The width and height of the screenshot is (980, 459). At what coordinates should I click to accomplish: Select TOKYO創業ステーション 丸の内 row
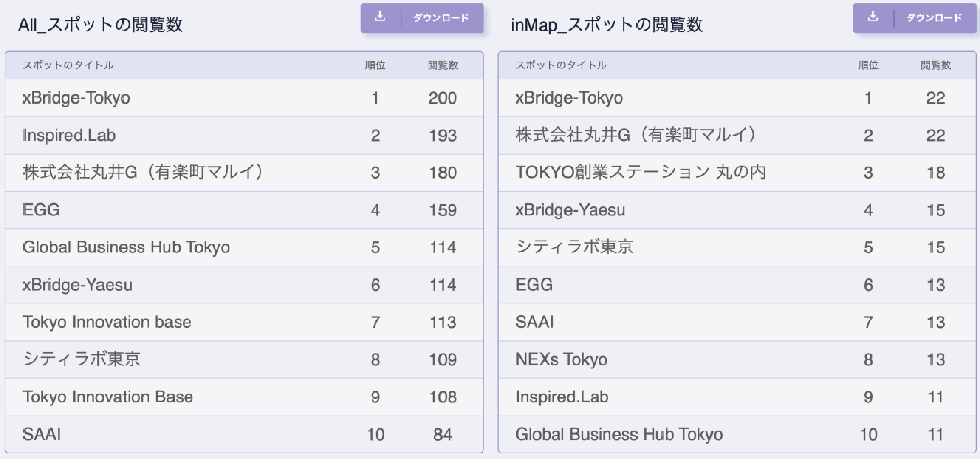737,172
